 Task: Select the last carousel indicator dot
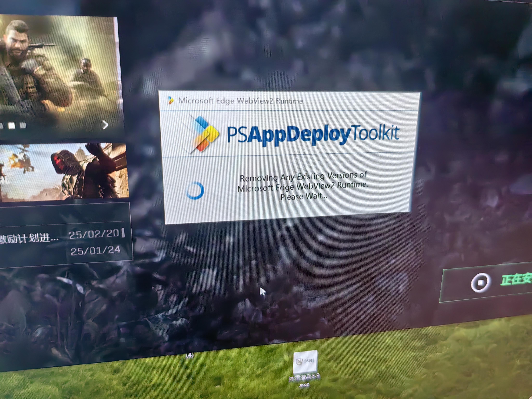point(23,125)
